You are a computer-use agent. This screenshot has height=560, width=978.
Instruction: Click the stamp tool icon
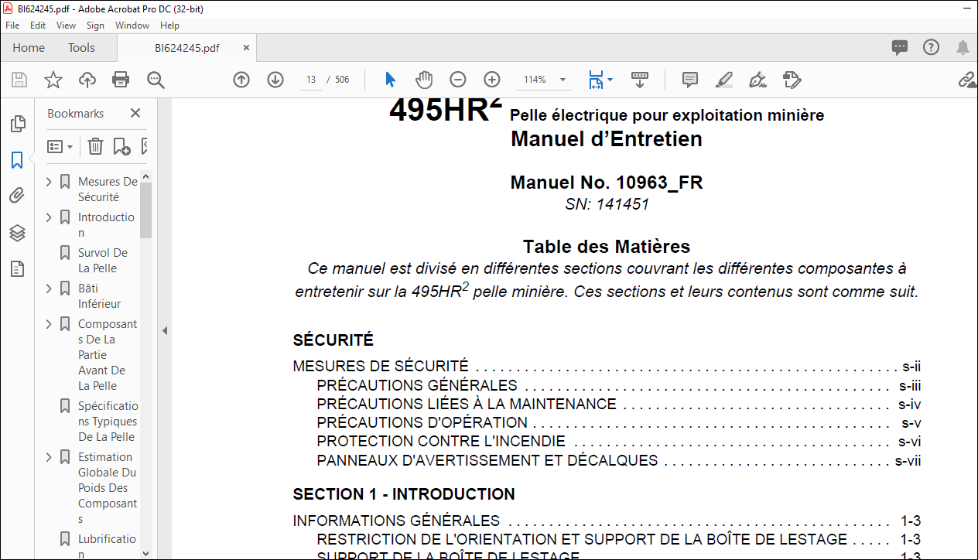[792, 80]
